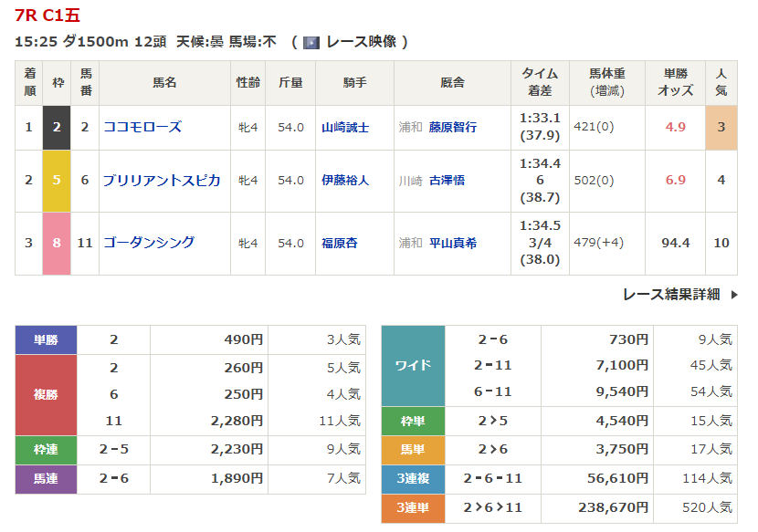The height and width of the screenshot is (532, 758).
Task: Open horse page for ブリリアントスピカ
Action: 162,181
